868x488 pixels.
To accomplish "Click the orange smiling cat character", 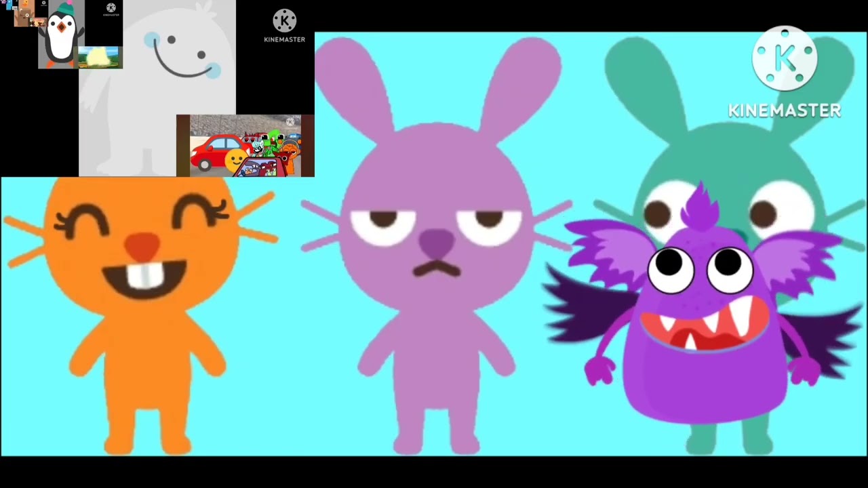I will point(141,315).
